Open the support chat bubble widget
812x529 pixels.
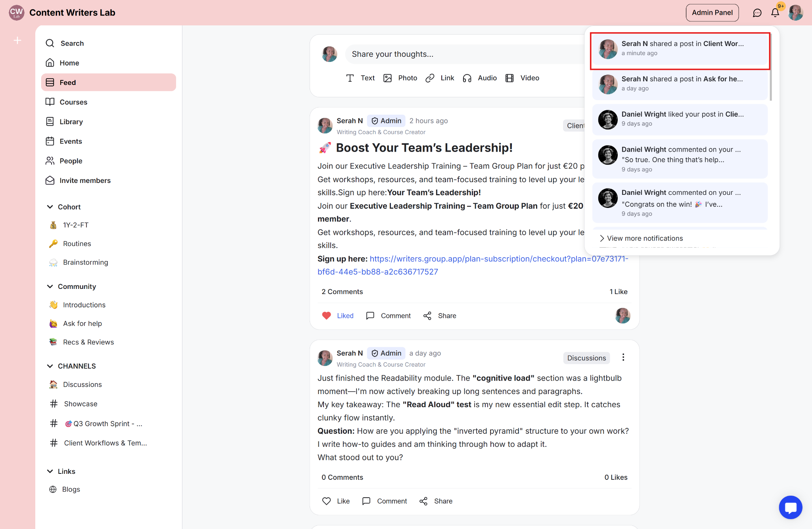[x=790, y=507]
